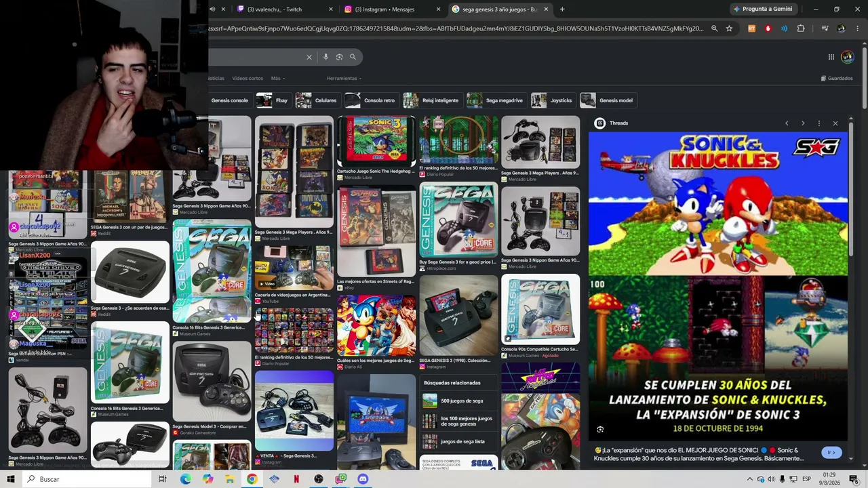This screenshot has height=488, width=868.
Task: Open Threads source link in preview
Action: pyautogui.click(x=611, y=123)
